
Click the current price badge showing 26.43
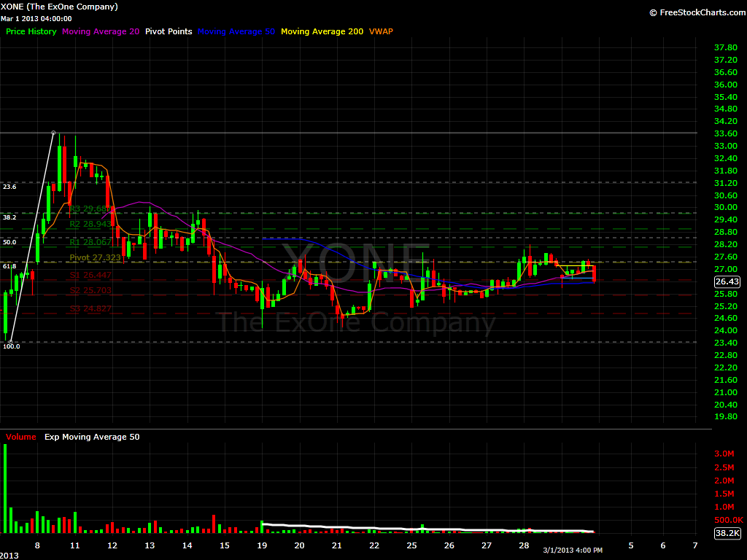728,281
